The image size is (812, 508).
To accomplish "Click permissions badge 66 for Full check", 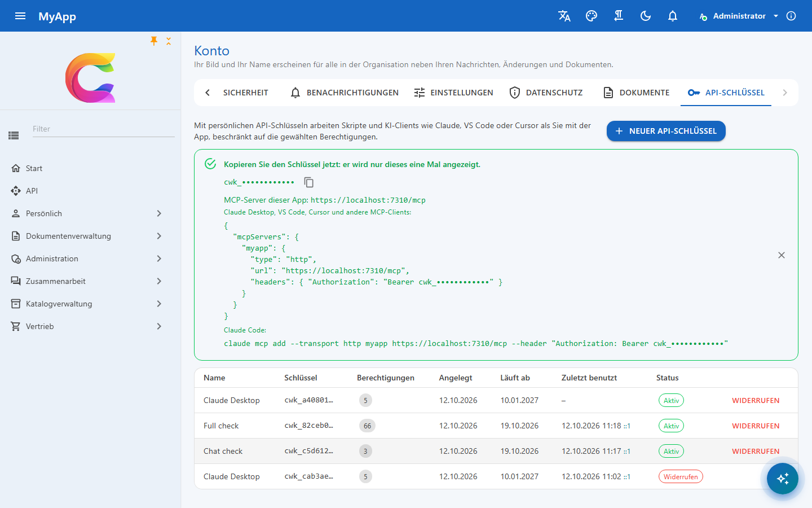I will [x=367, y=426].
